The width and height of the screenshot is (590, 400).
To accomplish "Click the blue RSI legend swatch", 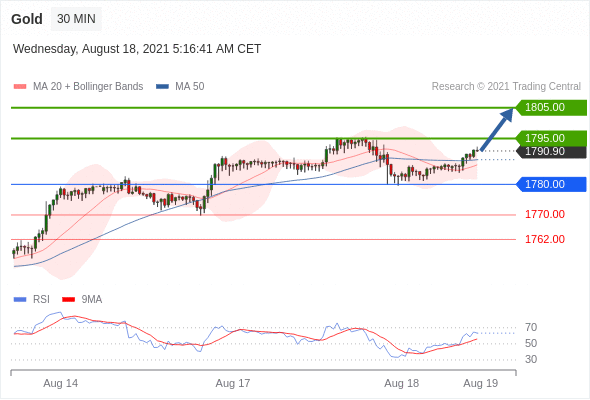I will 20,300.
